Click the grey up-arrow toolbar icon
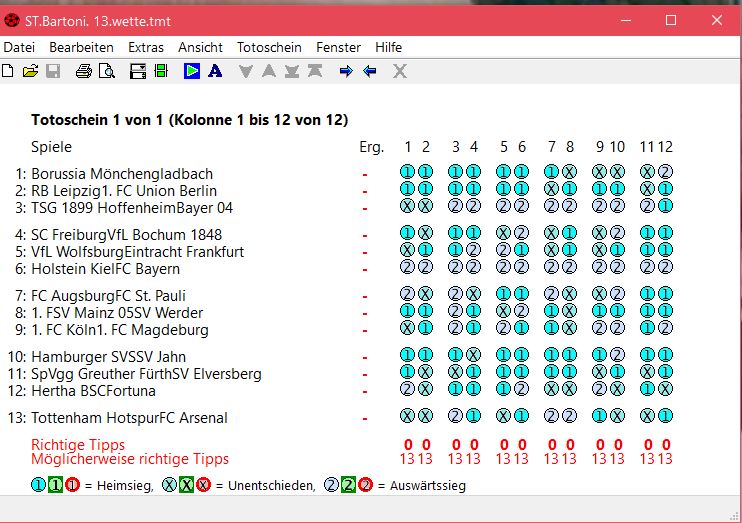Image resolution: width=742 pixels, height=523 pixels. pyautogui.click(x=269, y=71)
